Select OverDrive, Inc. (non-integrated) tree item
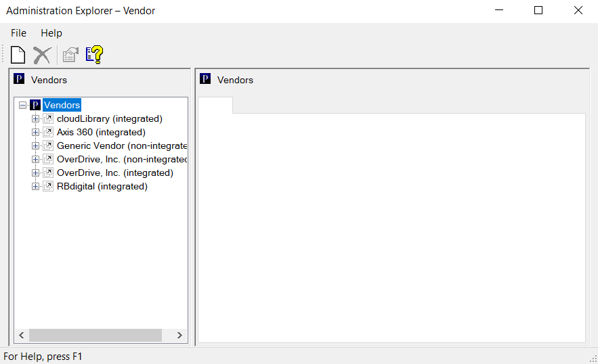598x364 pixels. (x=122, y=160)
